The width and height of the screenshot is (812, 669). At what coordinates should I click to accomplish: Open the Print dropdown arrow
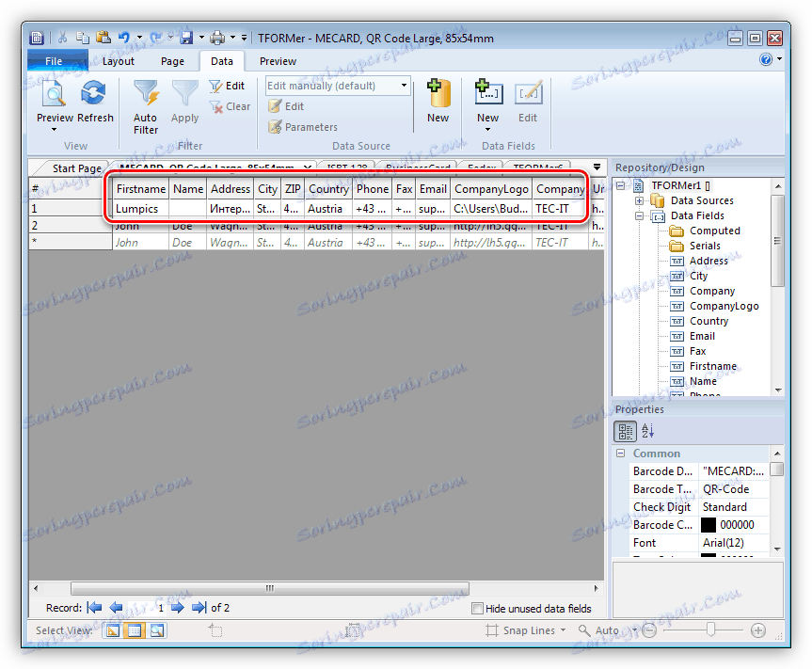232,38
